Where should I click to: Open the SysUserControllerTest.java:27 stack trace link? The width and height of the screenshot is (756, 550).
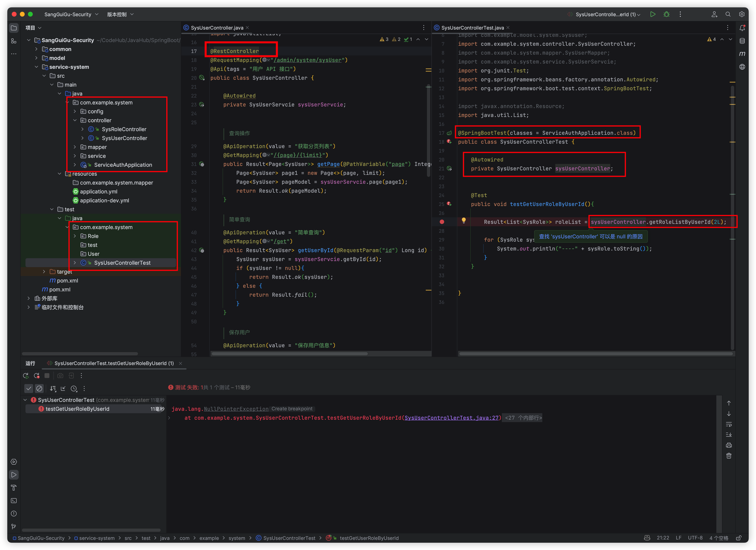coord(452,418)
